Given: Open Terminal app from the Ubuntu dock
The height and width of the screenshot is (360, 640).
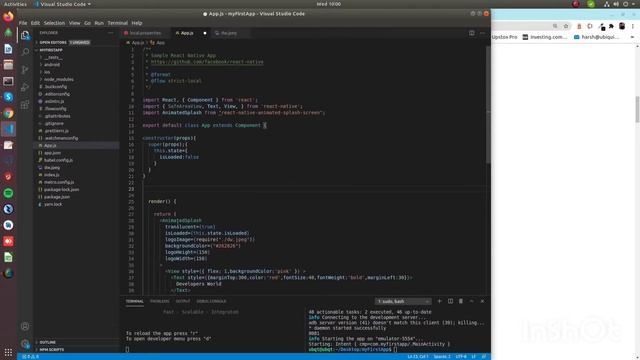Looking at the screenshot, I should tap(8, 81).
